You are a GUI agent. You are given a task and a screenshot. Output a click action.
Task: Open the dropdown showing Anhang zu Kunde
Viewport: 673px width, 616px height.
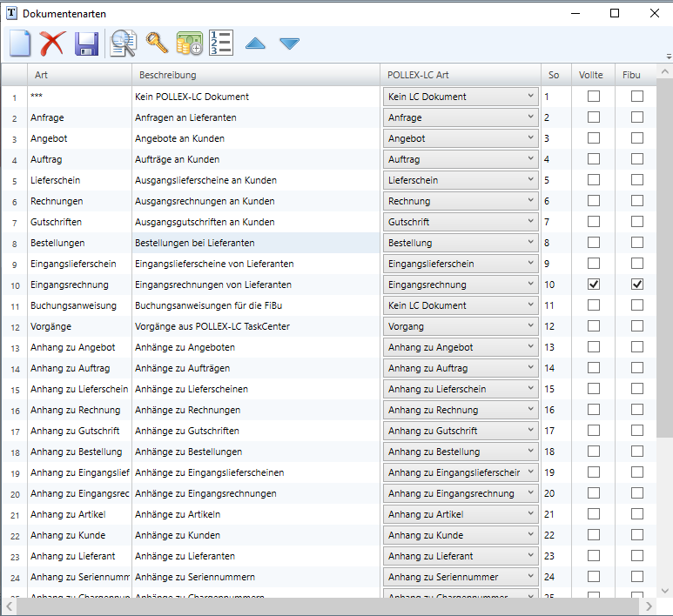click(x=530, y=535)
